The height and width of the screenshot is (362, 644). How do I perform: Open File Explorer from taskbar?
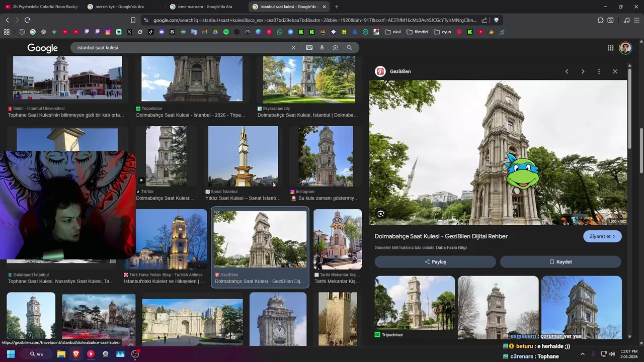coord(61,354)
